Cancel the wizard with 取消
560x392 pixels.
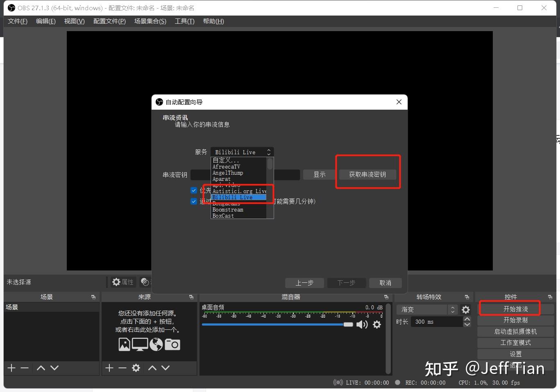pos(385,283)
